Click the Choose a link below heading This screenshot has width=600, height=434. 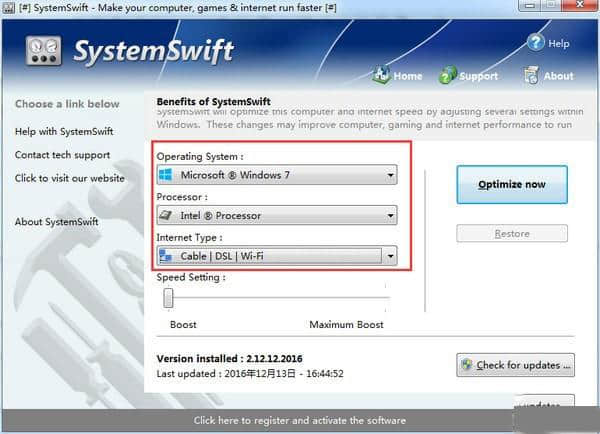pyautogui.click(x=67, y=104)
